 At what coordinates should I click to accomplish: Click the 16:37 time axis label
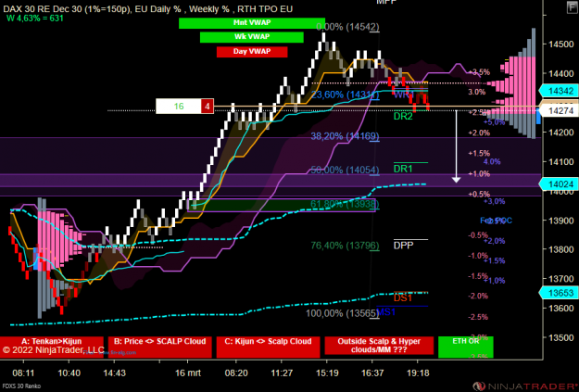[372, 373]
